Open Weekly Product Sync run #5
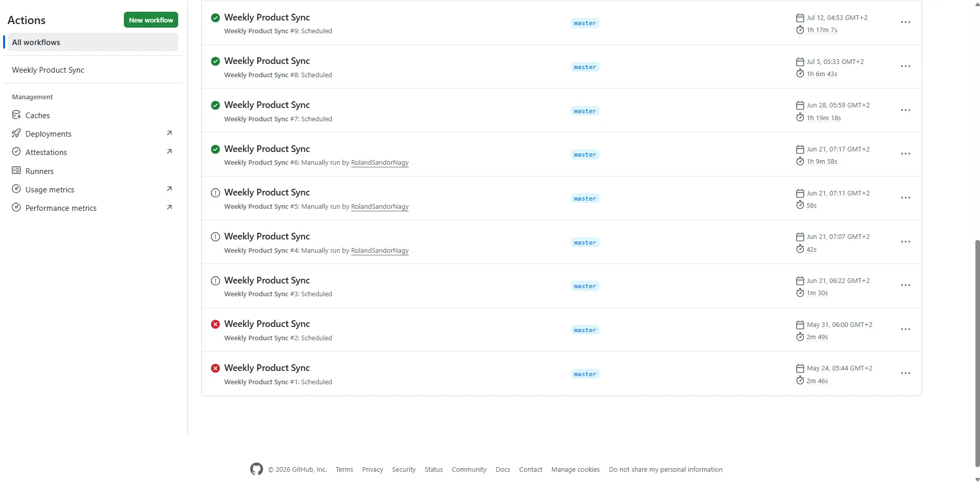This screenshot has width=980, height=483. coord(267,192)
